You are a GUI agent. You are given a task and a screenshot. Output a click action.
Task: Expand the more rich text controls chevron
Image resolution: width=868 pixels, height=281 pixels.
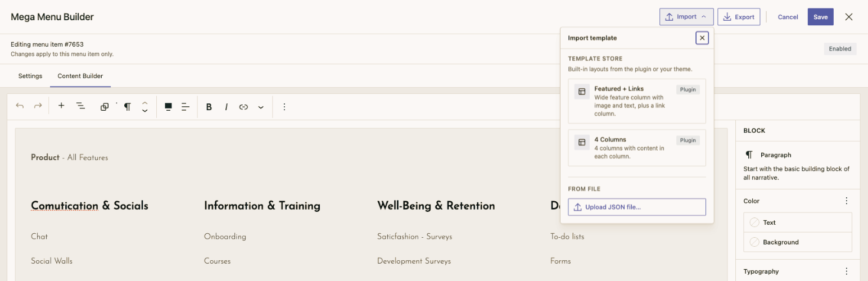[x=261, y=107]
